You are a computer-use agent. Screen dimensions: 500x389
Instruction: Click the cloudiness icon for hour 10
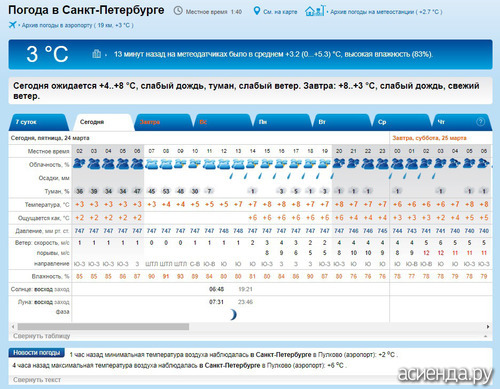[x=195, y=164]
